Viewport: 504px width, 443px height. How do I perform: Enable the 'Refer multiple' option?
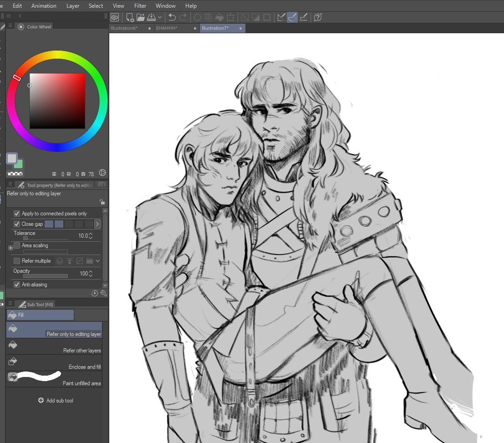tap(16, 260)
